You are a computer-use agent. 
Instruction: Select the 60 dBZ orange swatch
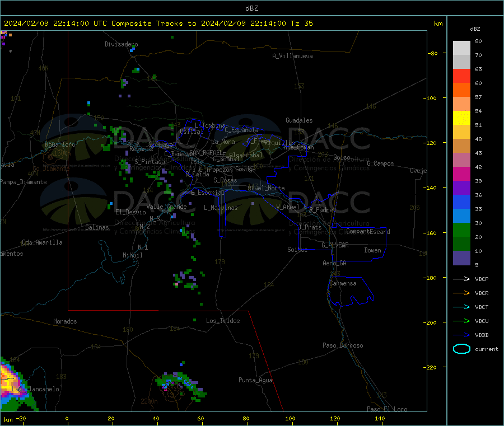tap(461, 90)
